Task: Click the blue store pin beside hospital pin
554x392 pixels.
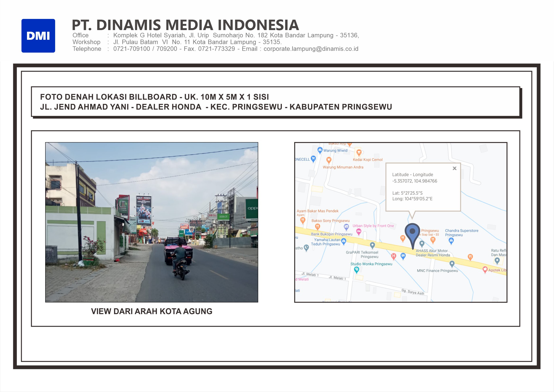Action: (403, 256)
